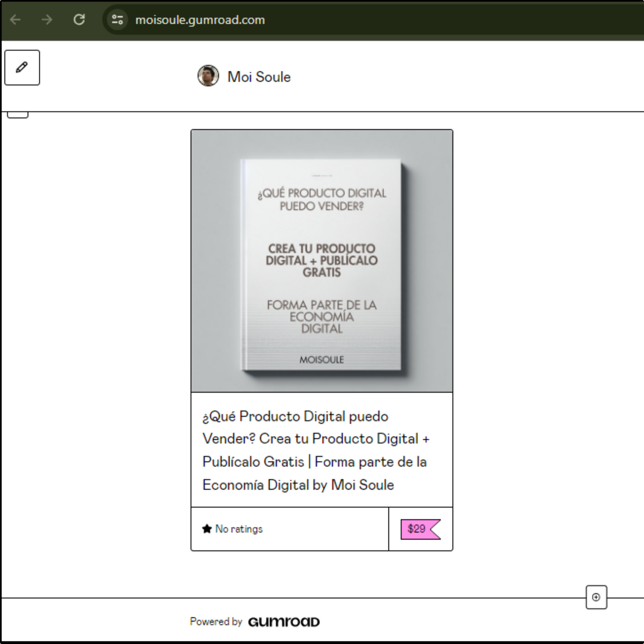Click the small tab under the pencil button

(18, 115)
